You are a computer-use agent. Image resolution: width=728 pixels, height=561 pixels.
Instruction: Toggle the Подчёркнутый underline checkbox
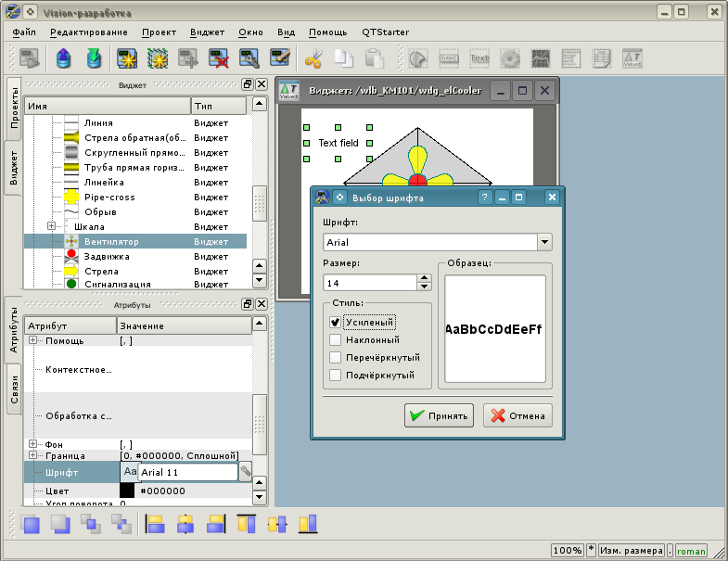pos(336,376)
